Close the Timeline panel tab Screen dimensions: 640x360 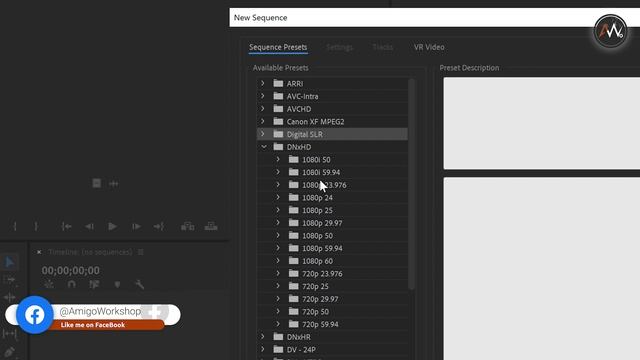pyautogui.click(x=39, y=252)
